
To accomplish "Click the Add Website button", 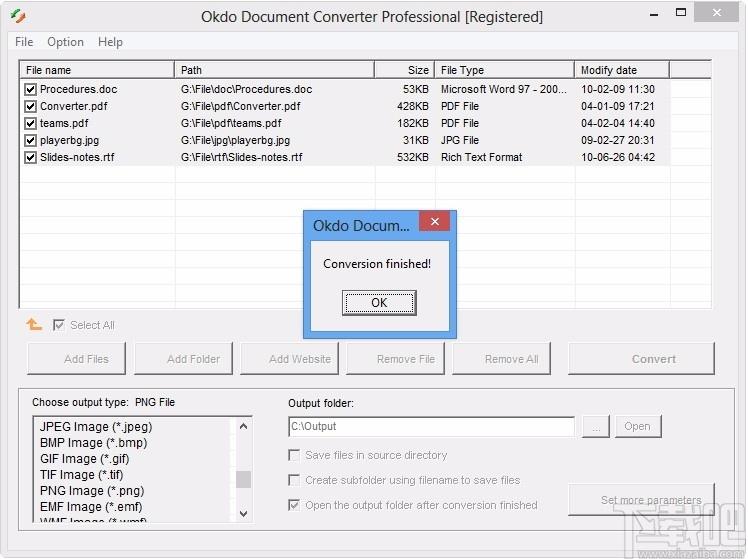I will (290, 359).
